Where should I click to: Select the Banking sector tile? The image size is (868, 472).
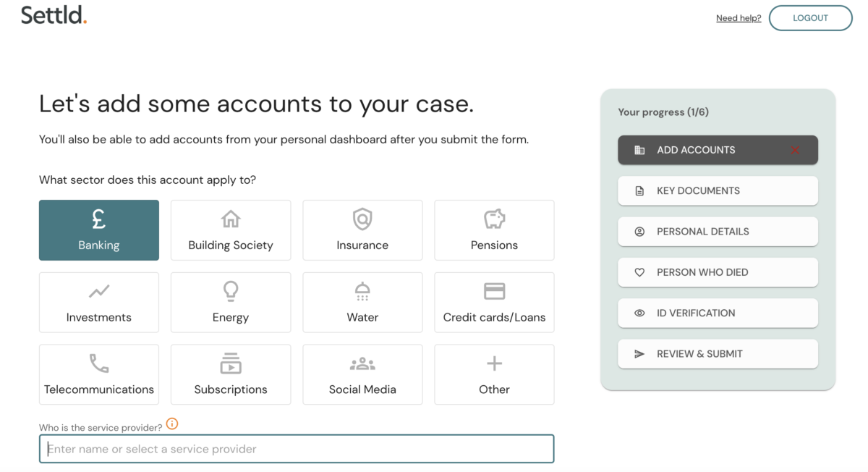[x=99, y=230]
